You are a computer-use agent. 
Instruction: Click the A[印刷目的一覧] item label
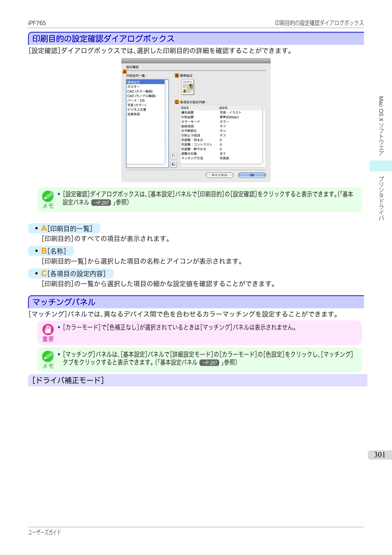67,228
